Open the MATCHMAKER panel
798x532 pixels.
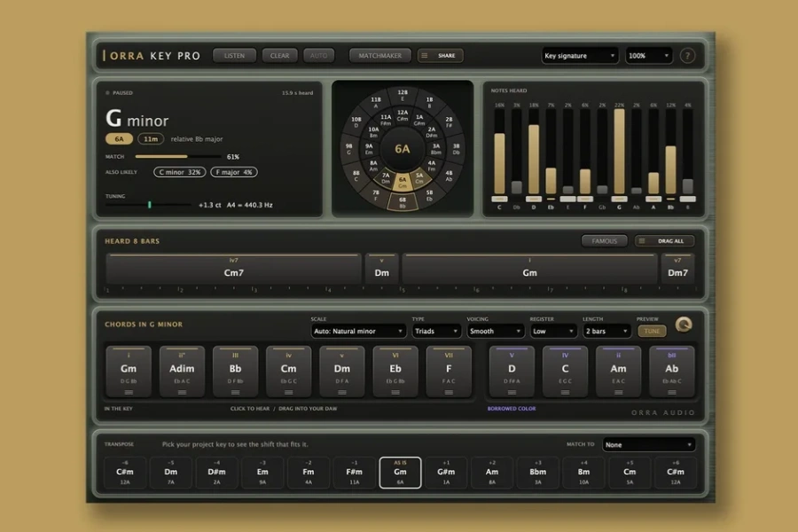coord(379,56)
